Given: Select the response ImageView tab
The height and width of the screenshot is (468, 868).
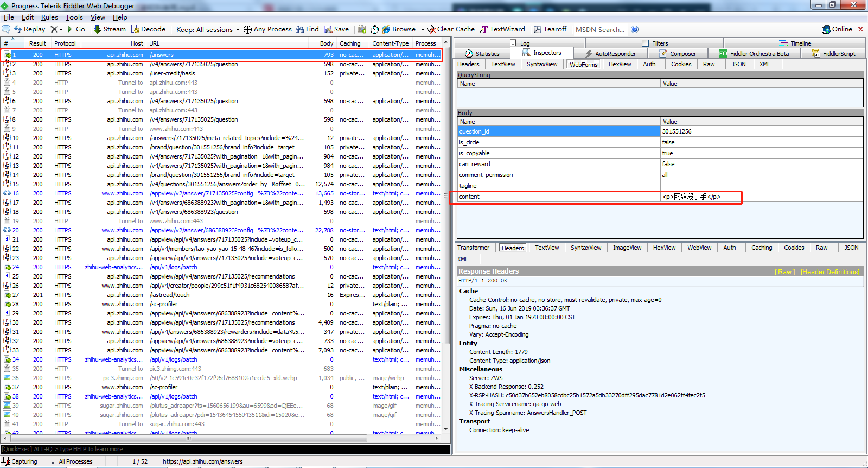Looking at the screenshot, I should [x=627, y=248].
